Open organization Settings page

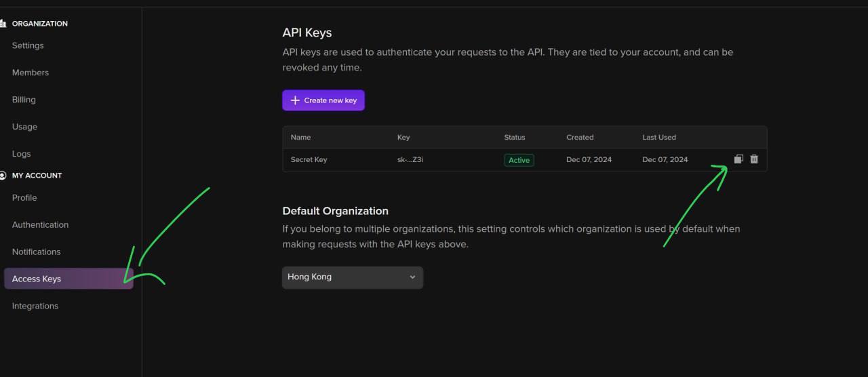coord(28,45)
